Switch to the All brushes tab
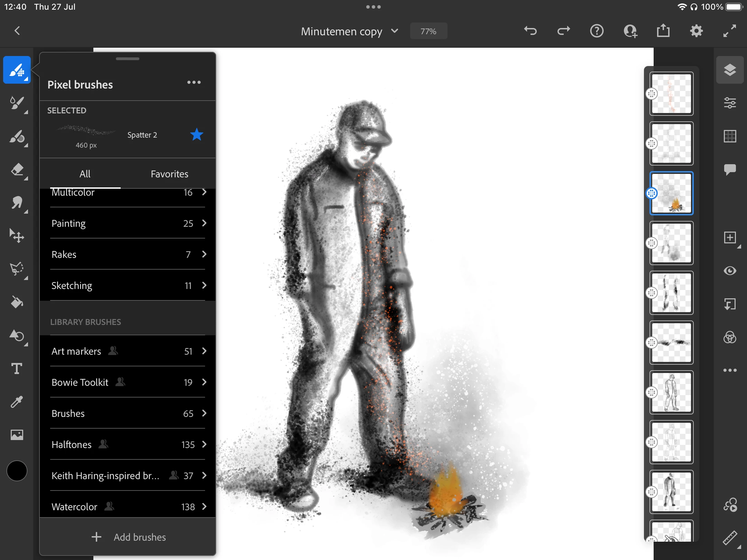 (x=85, y=174)
